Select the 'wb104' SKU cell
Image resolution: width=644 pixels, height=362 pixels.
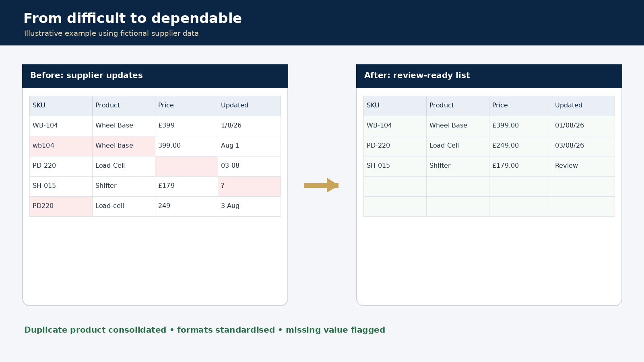tap(61, 146)
